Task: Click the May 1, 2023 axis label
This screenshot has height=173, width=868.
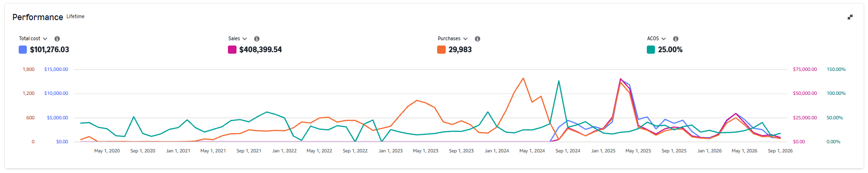Action: 426,151
